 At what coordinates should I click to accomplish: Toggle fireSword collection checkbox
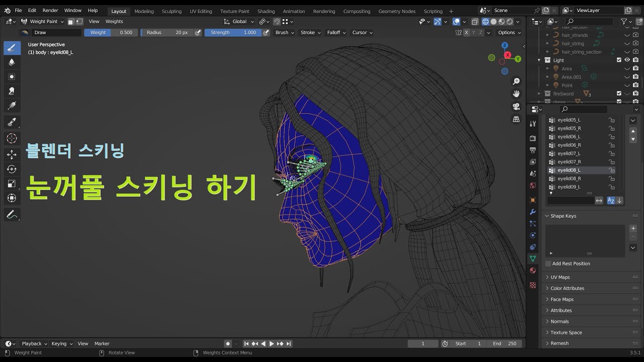pyautogui.click(x=619, y=94)
